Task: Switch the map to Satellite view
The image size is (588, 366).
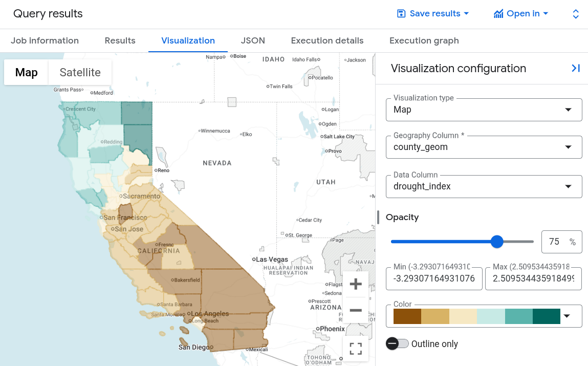Action: [80, 72]
